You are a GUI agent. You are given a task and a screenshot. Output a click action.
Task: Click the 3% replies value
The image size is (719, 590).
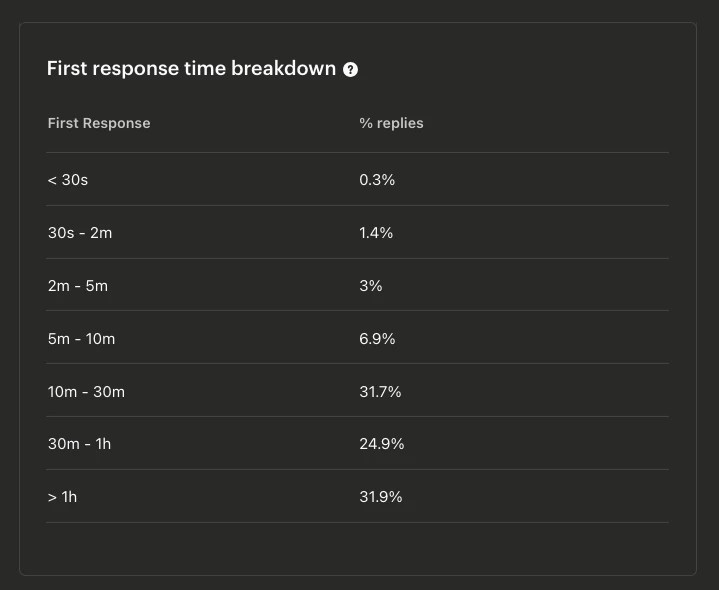[x=371, y=286]
